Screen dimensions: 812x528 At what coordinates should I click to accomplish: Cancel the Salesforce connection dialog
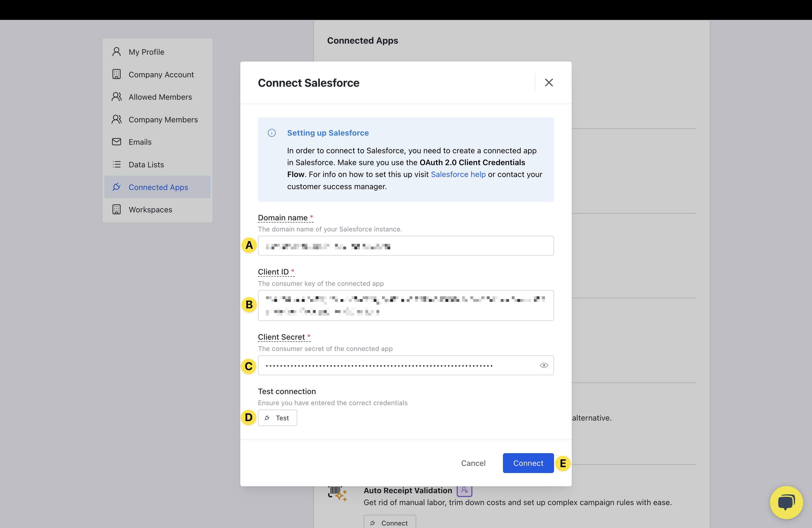click(473, 463)
